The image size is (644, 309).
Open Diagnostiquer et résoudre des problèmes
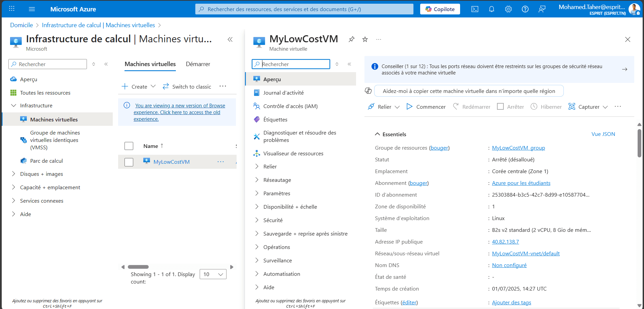coord(300,136)
